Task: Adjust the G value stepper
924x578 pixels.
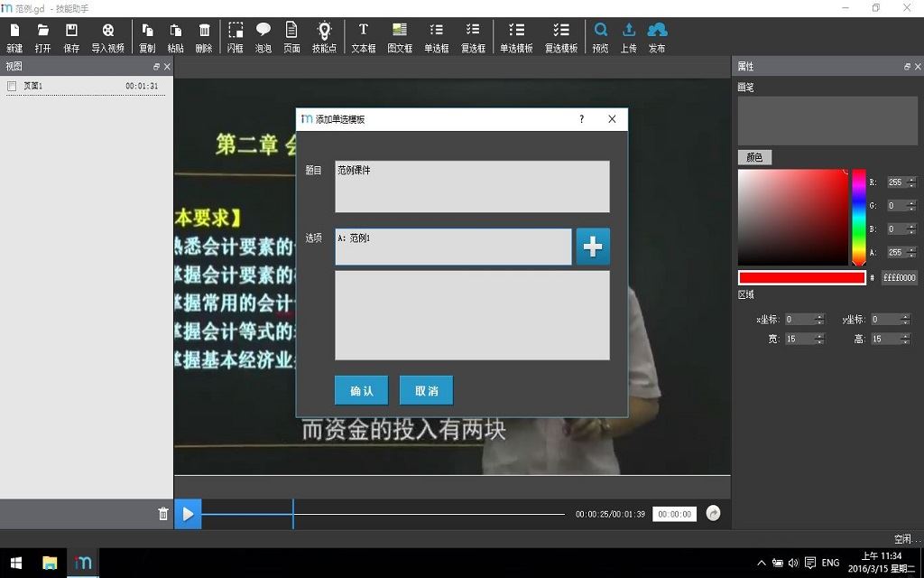Action: (x=911, y=206)
